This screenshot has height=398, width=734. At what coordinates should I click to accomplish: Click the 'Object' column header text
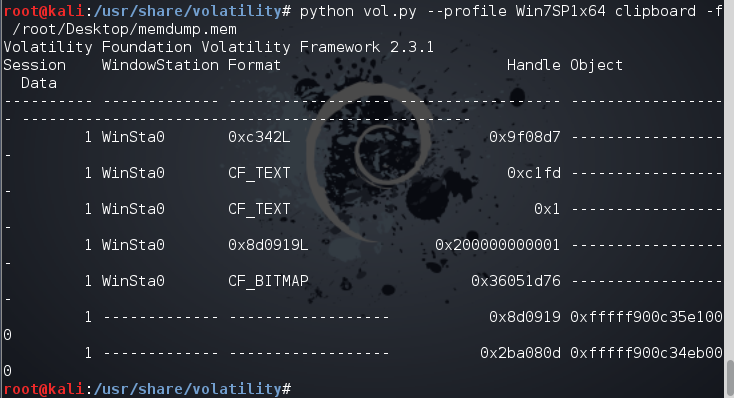(x=596, y=66)
